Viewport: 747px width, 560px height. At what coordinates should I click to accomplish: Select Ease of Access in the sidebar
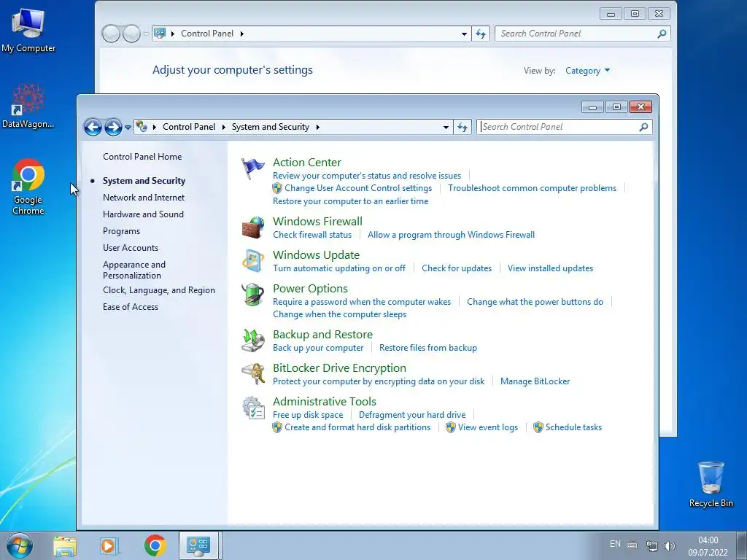coord(130,307)
